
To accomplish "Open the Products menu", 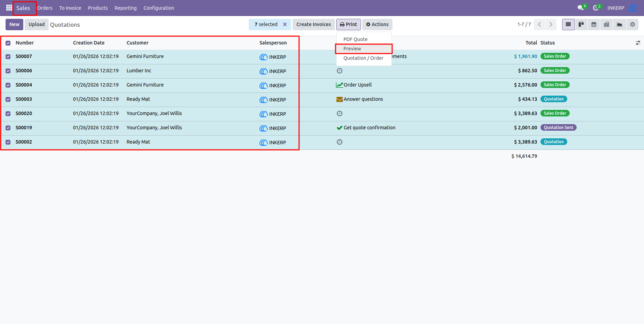I will [x=98, y=8].
